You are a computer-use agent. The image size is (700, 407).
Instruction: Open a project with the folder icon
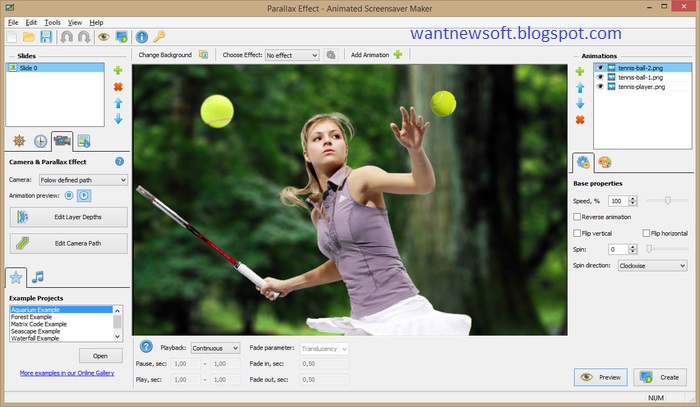tap(29, 37)
